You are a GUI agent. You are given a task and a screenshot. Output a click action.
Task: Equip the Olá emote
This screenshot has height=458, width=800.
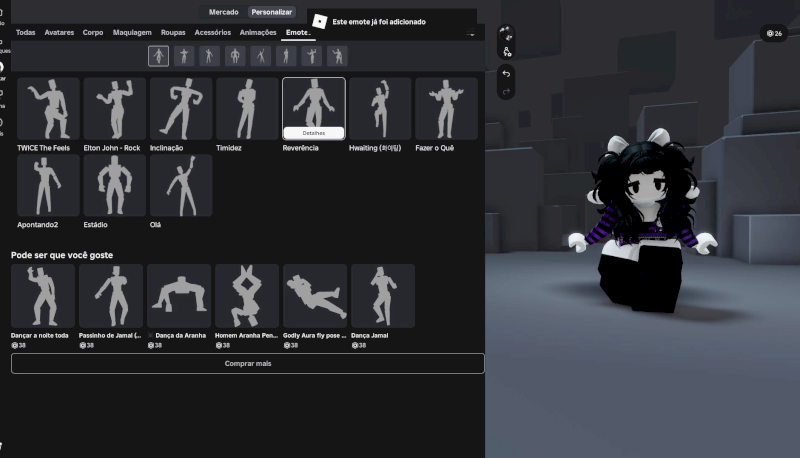coord(181,186)
